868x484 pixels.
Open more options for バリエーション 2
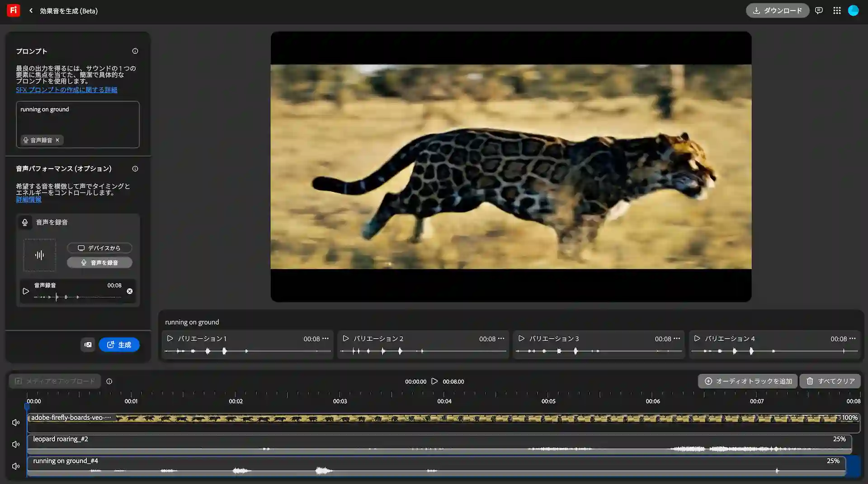[501, 338]
